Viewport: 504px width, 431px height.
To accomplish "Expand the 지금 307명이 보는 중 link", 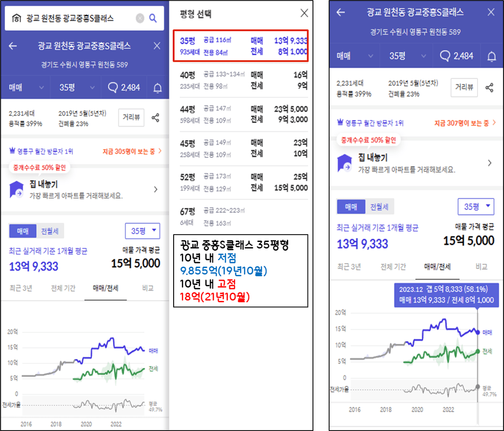I will 465,123.
